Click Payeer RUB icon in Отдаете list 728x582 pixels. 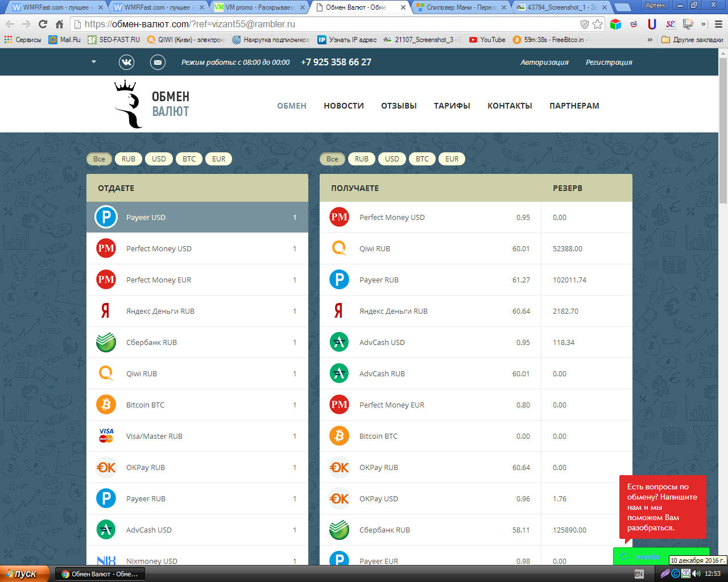pyautogui.click(x=106, y=498)
